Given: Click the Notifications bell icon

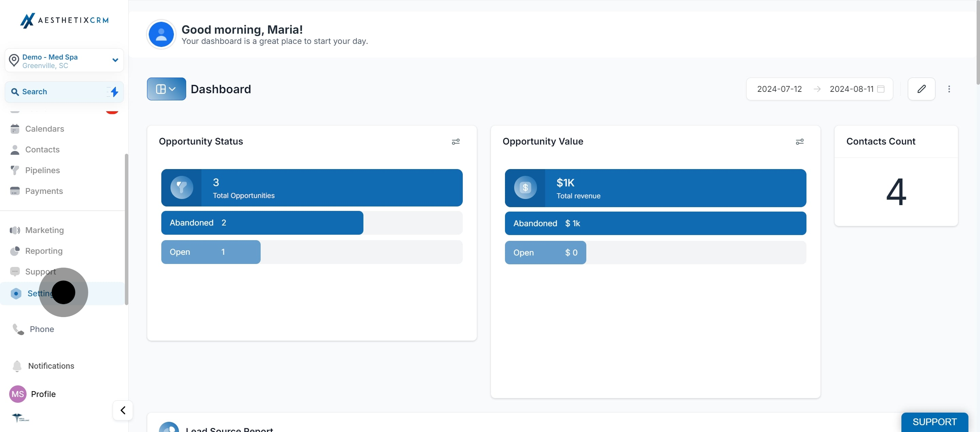Looking at the screenshot, I should click(17, 366).
